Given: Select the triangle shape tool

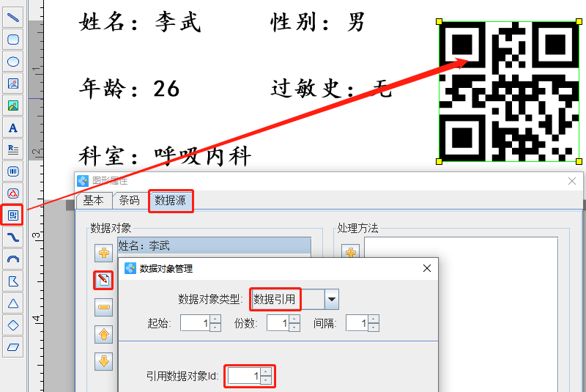Looking at the screenshot, I should coord(13,303).
